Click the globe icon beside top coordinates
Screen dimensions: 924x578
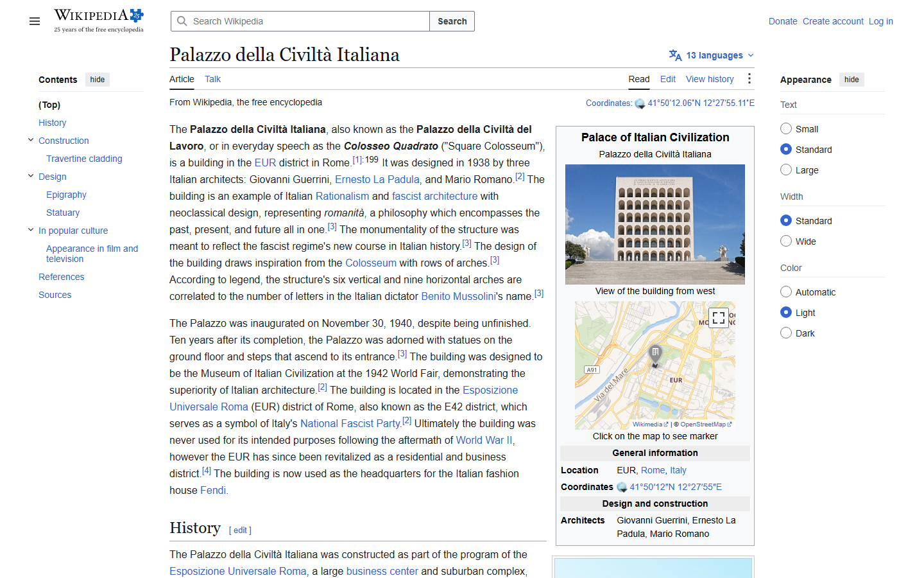(x=640, y=103)
